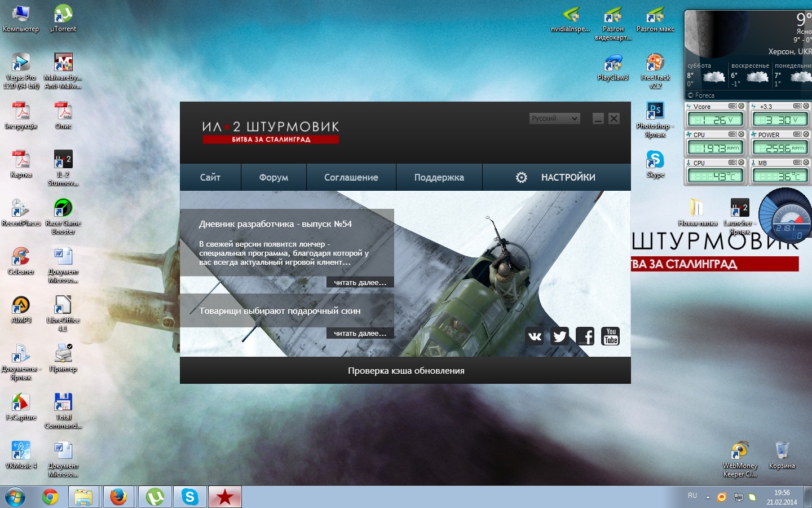
Task: Click Проверка кэша обновления status text
Action: point(406,371)
